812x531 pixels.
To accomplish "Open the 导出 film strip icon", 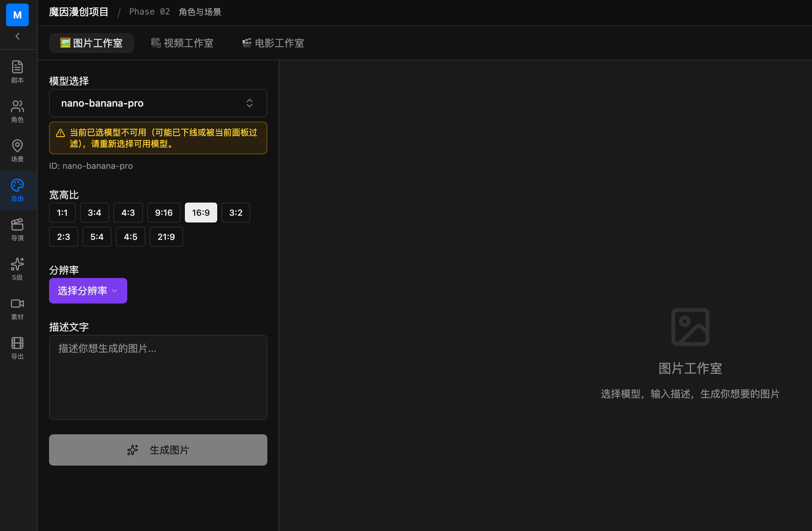I will click(x=17, y=348).
